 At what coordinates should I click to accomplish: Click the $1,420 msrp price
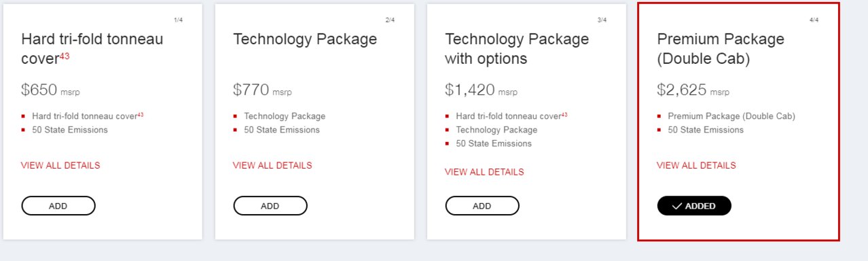[482, 90]
